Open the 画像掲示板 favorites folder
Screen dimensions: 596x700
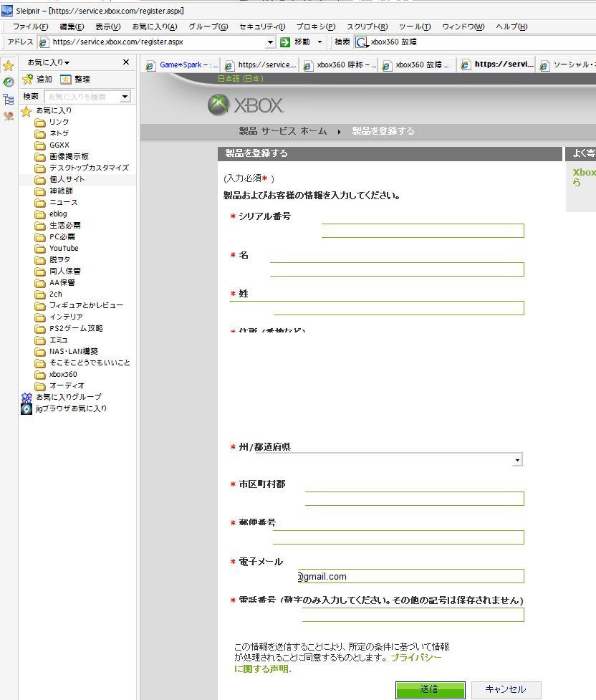69,156
